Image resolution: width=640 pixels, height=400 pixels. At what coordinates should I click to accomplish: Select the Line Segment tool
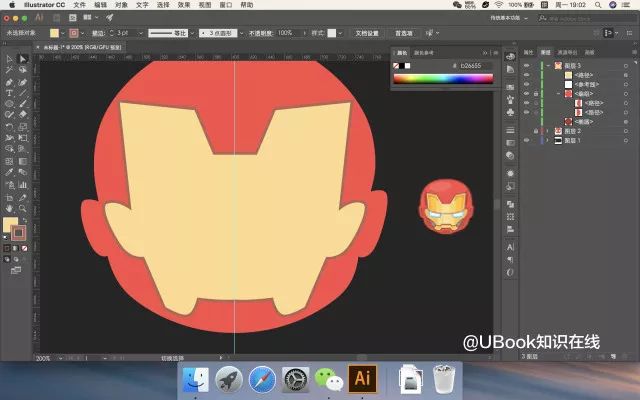(x=23, y=93)
